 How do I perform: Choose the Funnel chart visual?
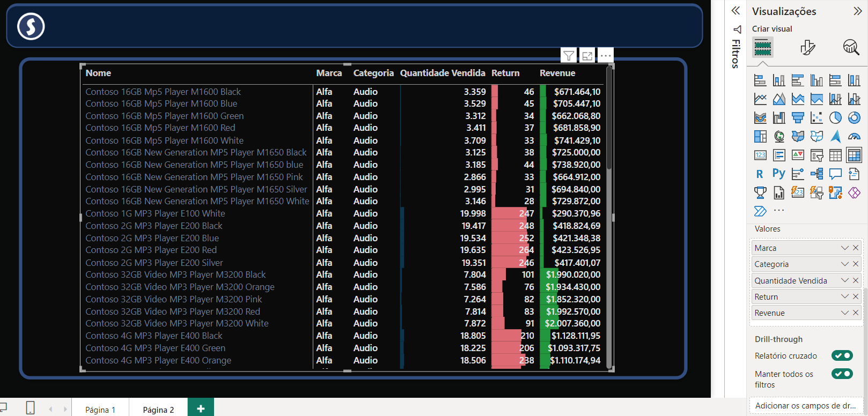click(798, 118)
